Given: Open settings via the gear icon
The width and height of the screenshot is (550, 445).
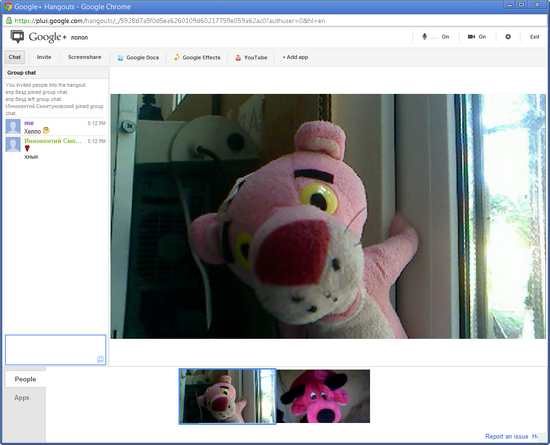Looking at the screenshot, I should coord(508,36).
